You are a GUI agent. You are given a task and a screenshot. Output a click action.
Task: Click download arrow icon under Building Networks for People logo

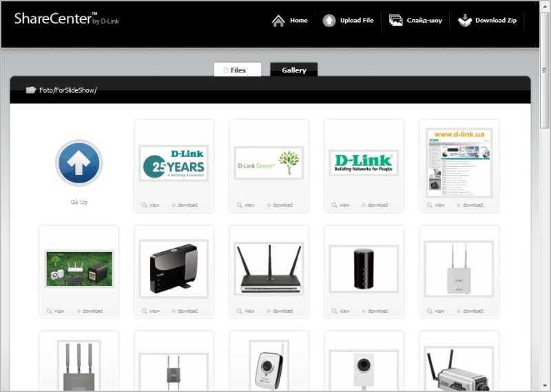[x=364, y=205]
